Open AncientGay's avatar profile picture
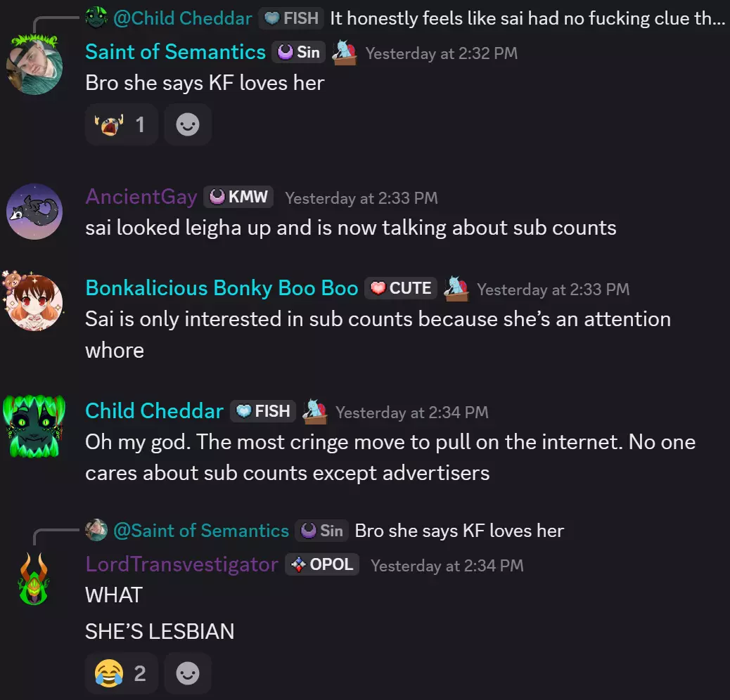The width and height of the screenshot is (730, 700). coord(34,212)
